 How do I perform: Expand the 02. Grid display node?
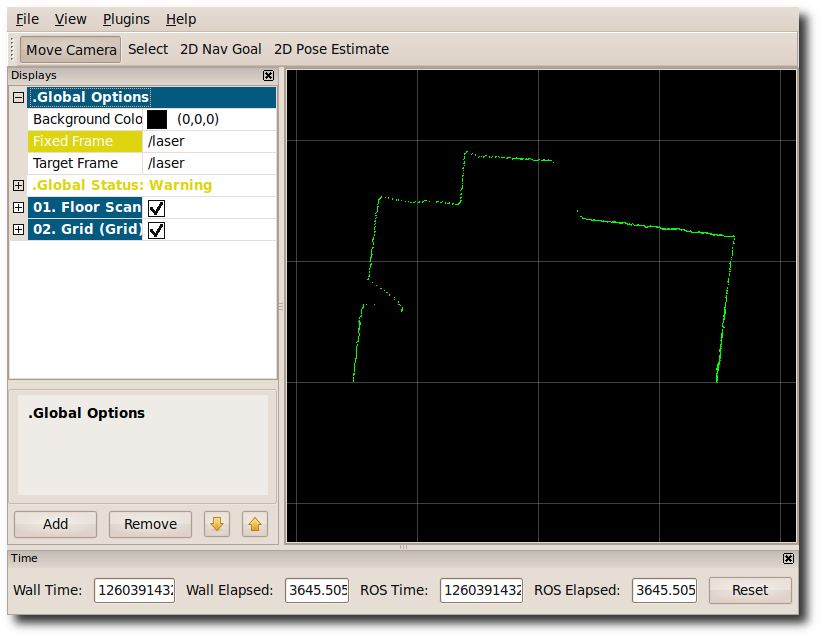coord(18,230)
